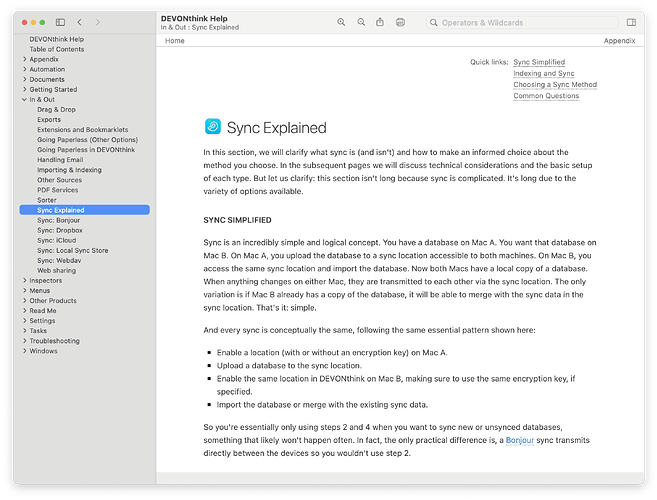Toggle the sidebar panel button
This screenshot has width=657, height=500.
[60, 22]
